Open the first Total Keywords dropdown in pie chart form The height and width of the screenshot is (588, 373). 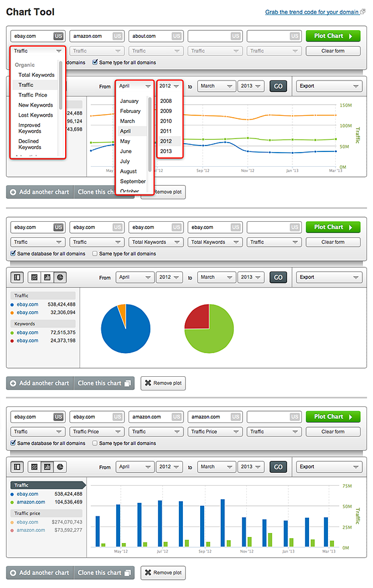pyautogui.click(x=156, y=243)
